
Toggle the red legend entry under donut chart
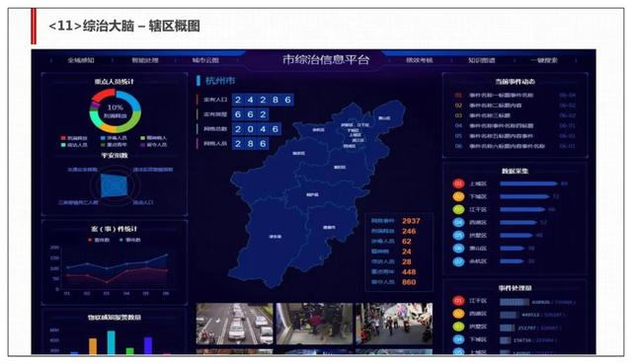[74, 138]
